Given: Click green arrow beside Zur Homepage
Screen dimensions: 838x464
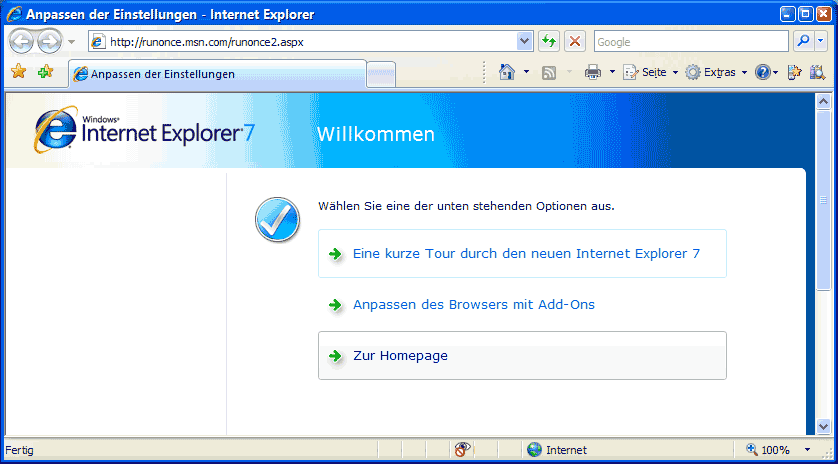Looking at the screenshot, I should point(335,356).
